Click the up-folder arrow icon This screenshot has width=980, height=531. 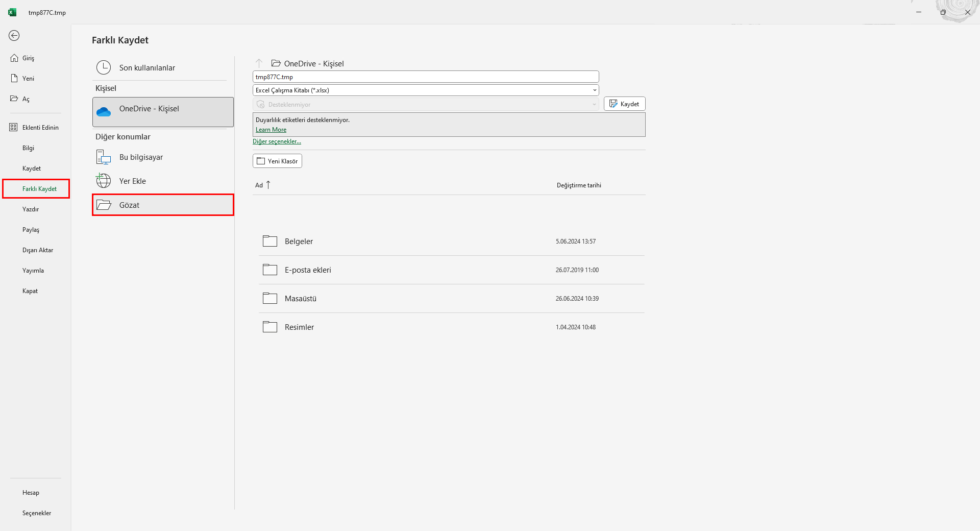(x=259, y=63)
